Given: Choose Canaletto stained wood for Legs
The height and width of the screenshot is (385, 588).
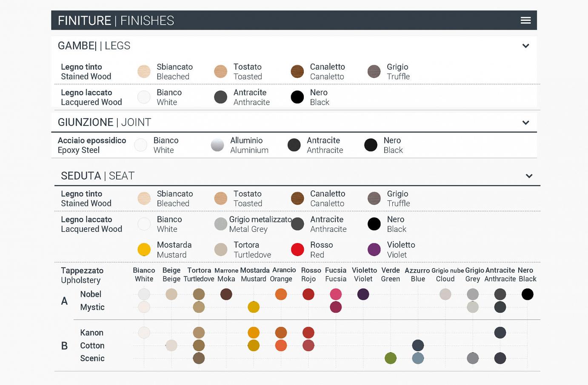Looking at the screenshot, I should [x=297, y=71].
